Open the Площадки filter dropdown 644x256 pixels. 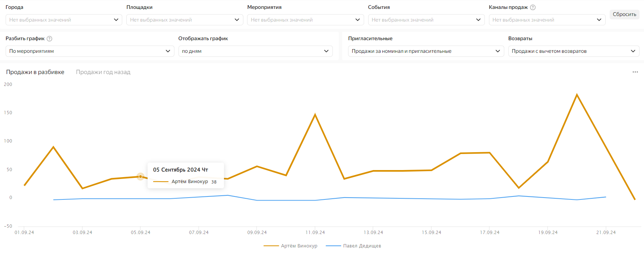(x=184, y=20)
